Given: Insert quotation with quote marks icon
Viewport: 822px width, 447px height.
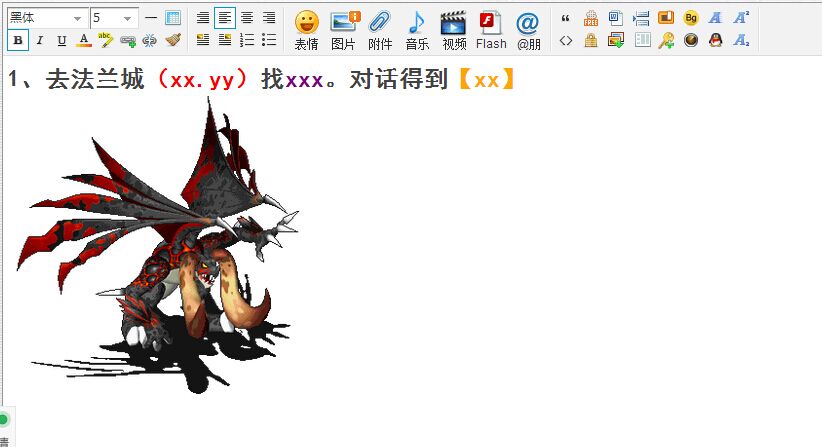Looking at the screenshot, I should click(566, 18).
